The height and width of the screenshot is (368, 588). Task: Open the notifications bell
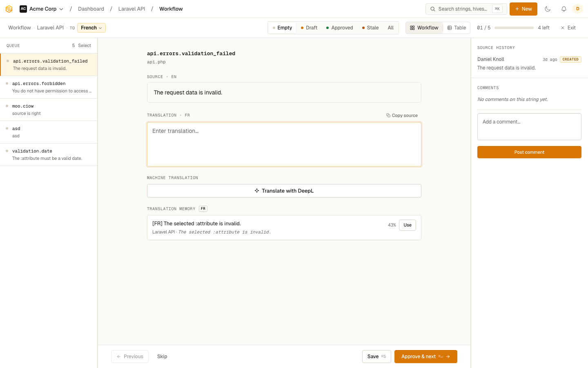563,9
